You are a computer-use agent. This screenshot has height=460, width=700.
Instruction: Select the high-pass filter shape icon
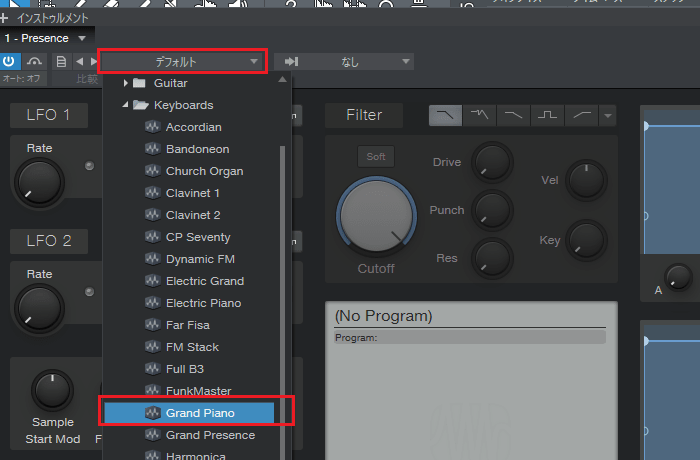(x=580, y=115)
